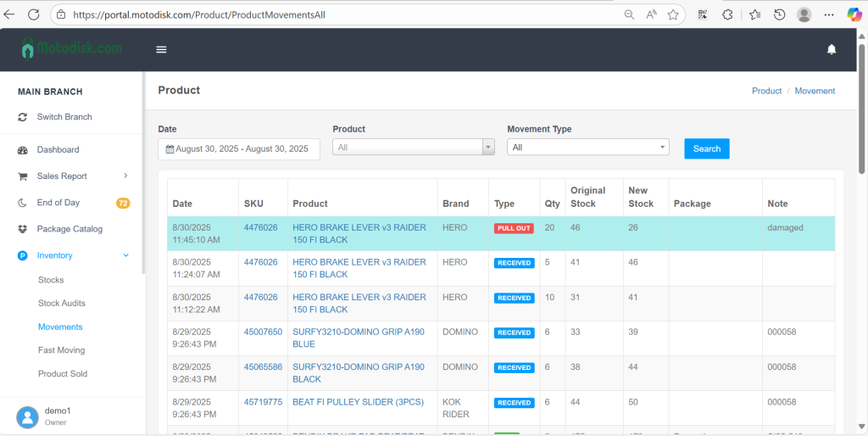Click the Switch Branch refresh icon
This screenshot has width=868, height=436.
23,117
